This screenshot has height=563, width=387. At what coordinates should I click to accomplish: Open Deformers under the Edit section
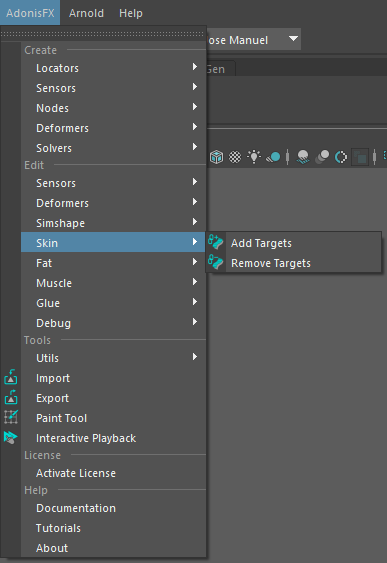coord(113,203)
